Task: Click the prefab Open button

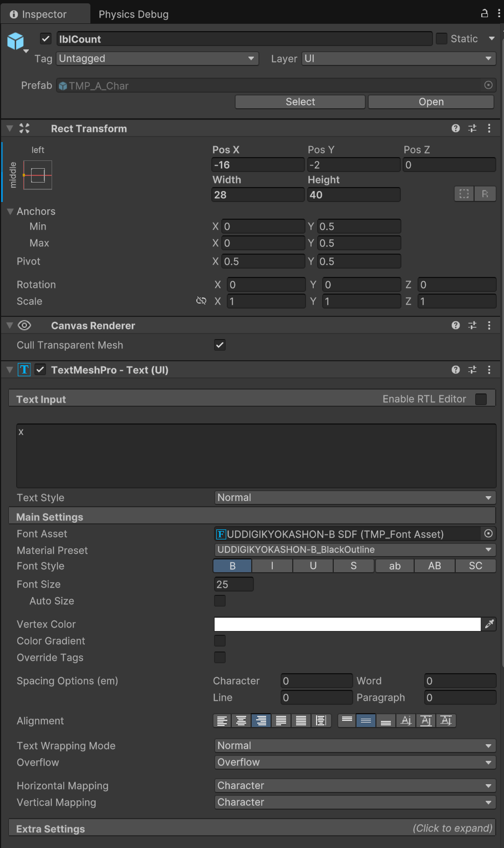Action: point(431,102)
